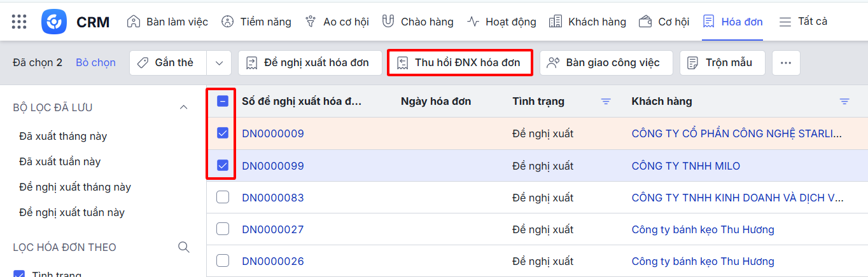Open the app launcher grid icon
The height and width of the screenshot is (277, 868).
point(19,22)
